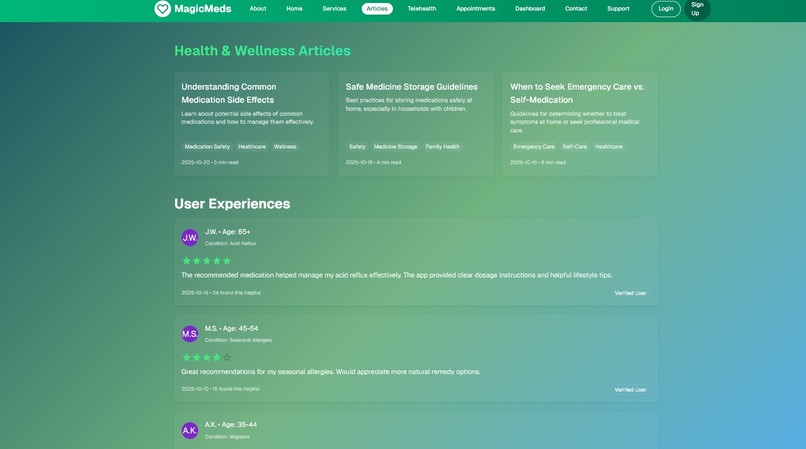Click the '2025-10-15 • 6 min read' date
Image resolution: width=806 pixels, height=449 pixels.
point(538,162)
